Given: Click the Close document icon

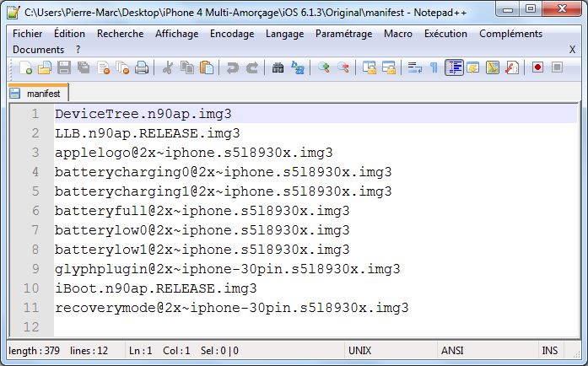Looking at the screenshot, I should [103, 67].
